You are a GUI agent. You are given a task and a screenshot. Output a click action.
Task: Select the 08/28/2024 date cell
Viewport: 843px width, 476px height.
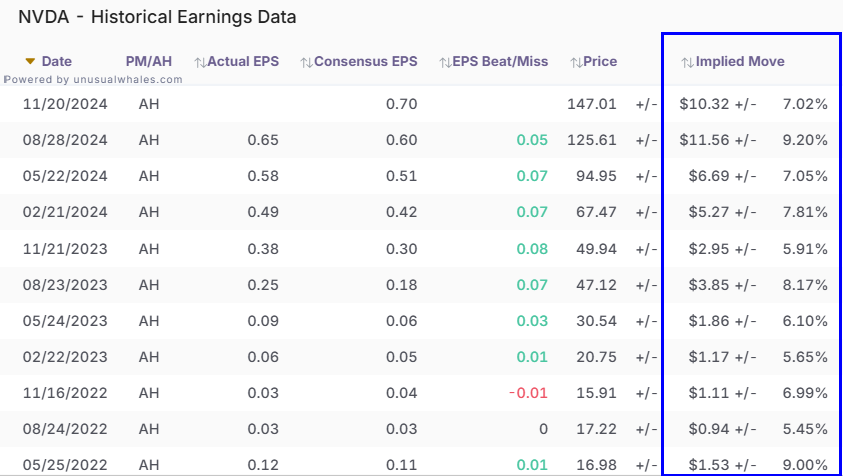point(65,140)
